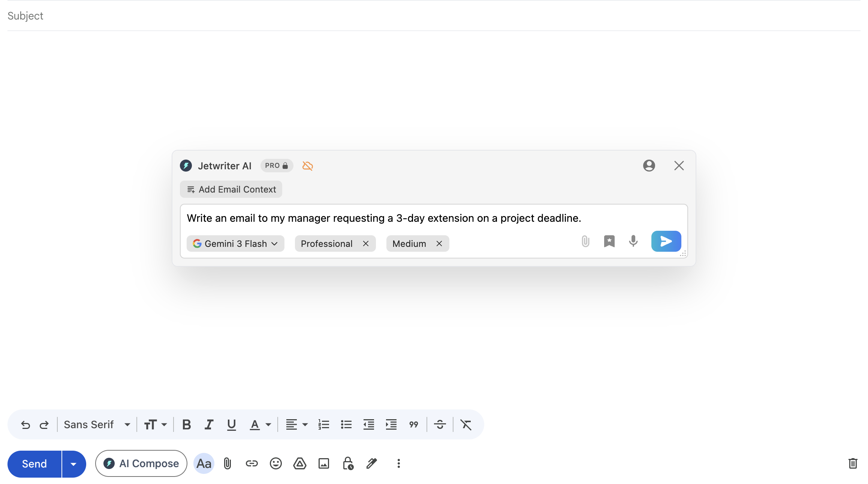Viewport: 868px width, 484px height.
Task: Toggle italic formatting
Action: coord(209,425)
